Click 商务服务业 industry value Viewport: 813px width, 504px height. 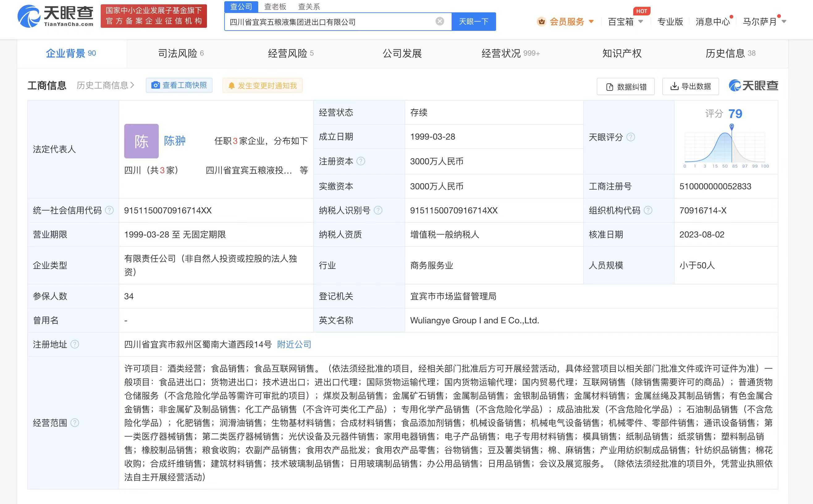431,266
